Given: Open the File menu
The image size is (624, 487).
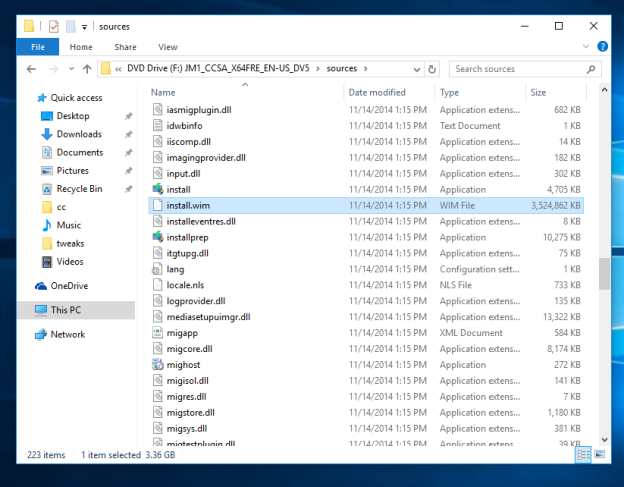Looking at the screenshot, I should click(38, 47).
